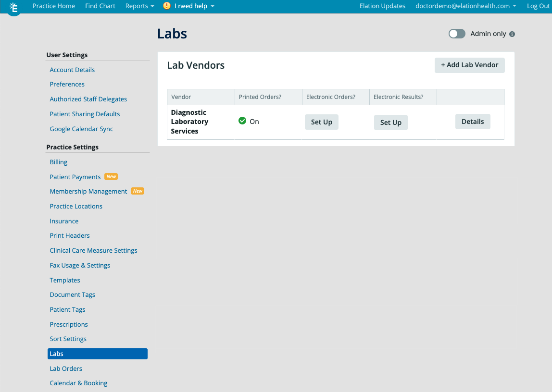The image size is (552, 392).
Task: Open Prescriptions settings
Action: [x=69, y=324]
